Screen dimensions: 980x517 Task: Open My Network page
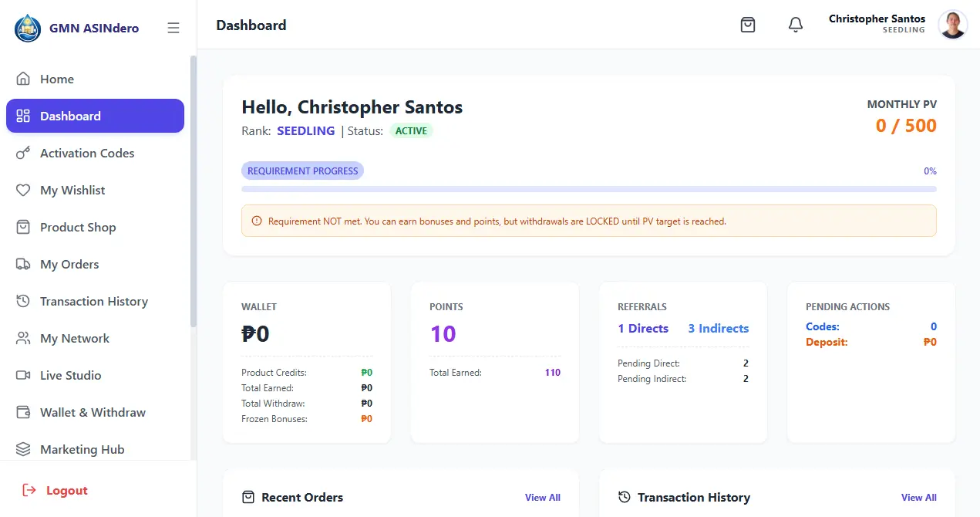95,338
